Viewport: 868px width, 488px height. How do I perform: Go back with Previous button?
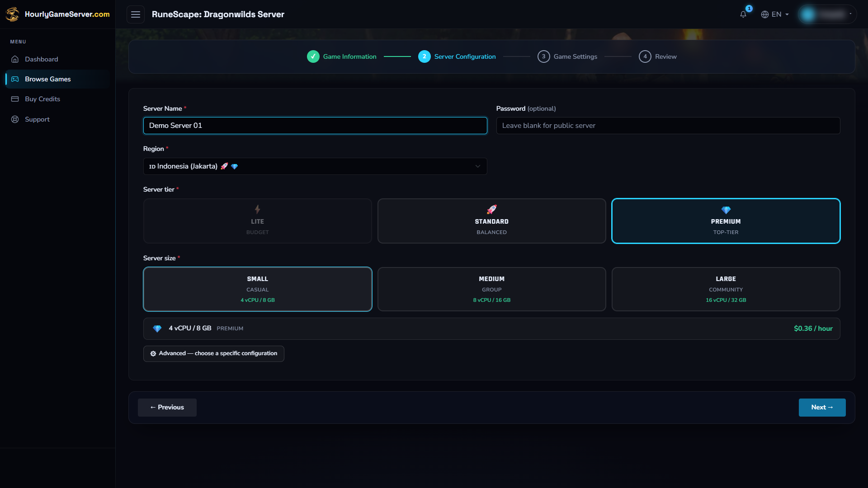pos(167,408)
